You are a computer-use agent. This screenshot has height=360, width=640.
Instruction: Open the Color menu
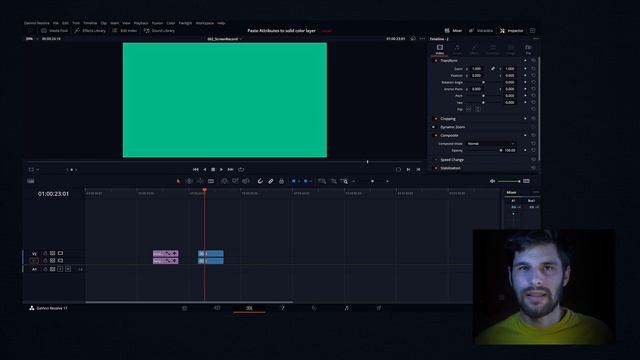pos(171,23)
